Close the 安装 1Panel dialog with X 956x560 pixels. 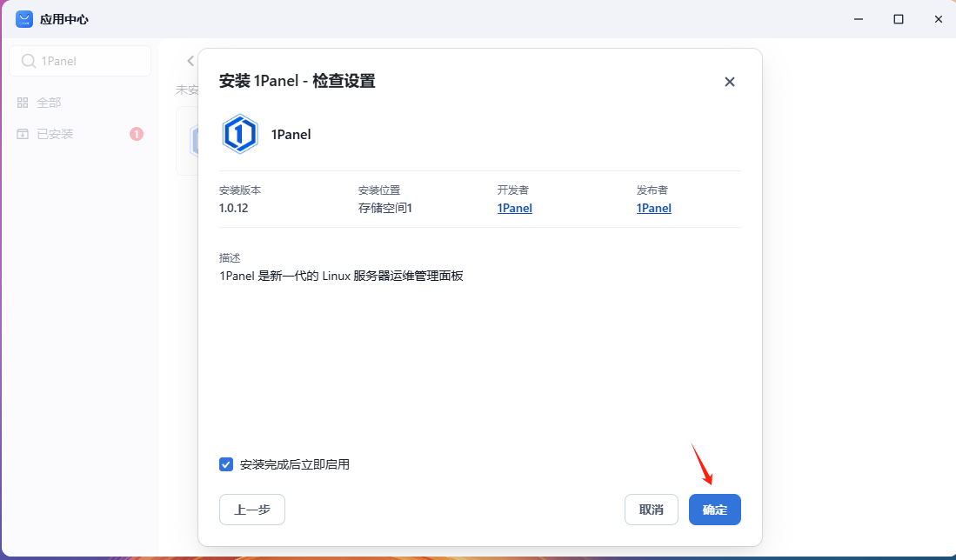coord(729,82)
